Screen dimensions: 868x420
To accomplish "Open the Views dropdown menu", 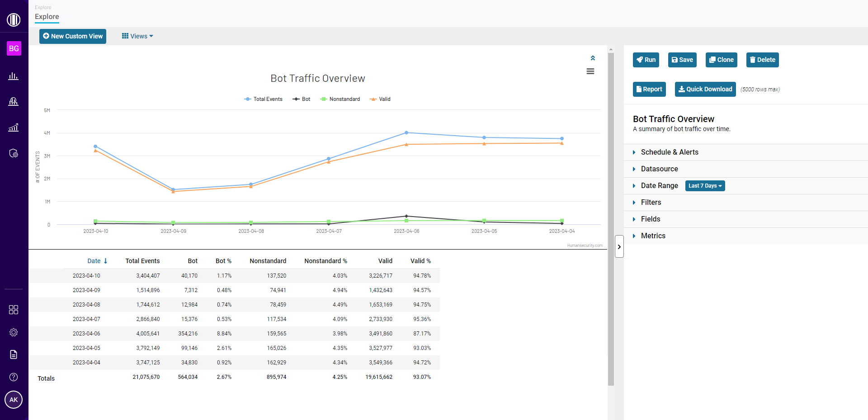I will point(137,36).
